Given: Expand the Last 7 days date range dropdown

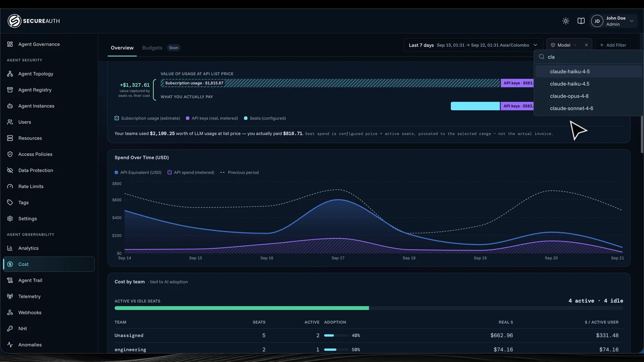Looking at the screenshot, I should [x=473, y=45].
